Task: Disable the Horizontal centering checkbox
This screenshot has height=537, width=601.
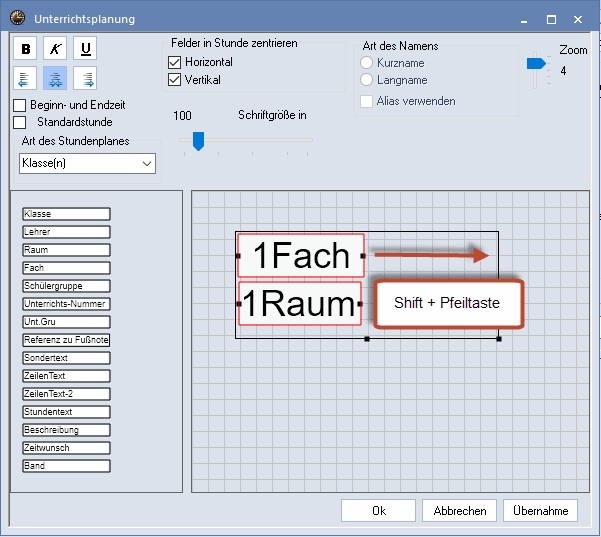Action: pos(174,62)
